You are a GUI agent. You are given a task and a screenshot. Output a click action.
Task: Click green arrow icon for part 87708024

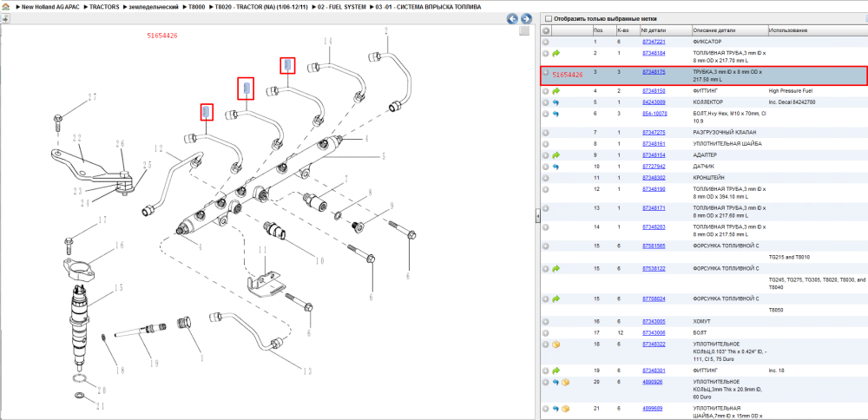point(556,299)
